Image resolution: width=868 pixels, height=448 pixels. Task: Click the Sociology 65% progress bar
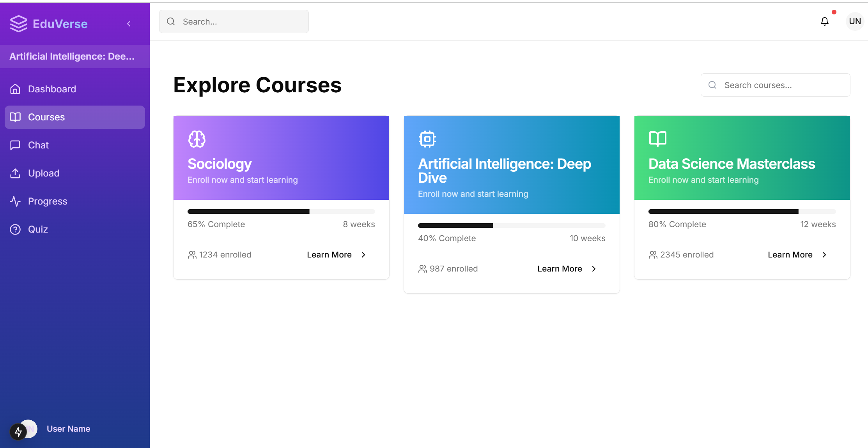pos(281,212)
